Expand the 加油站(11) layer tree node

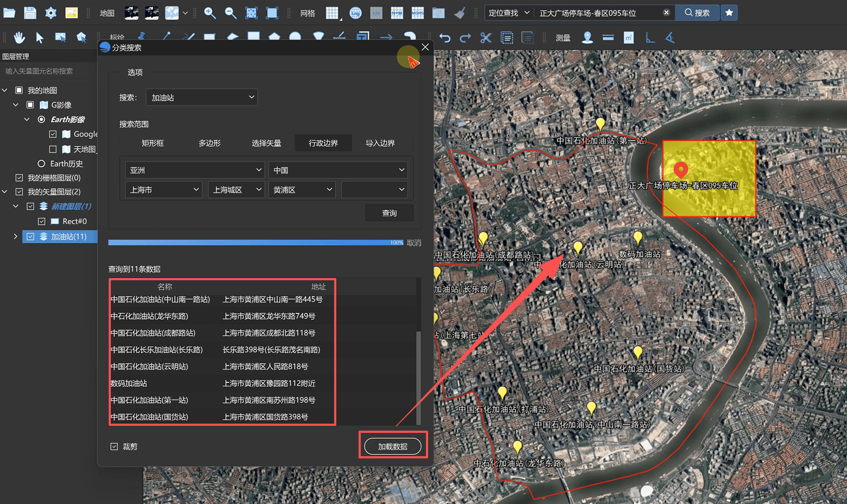click(x=15, y=236)
